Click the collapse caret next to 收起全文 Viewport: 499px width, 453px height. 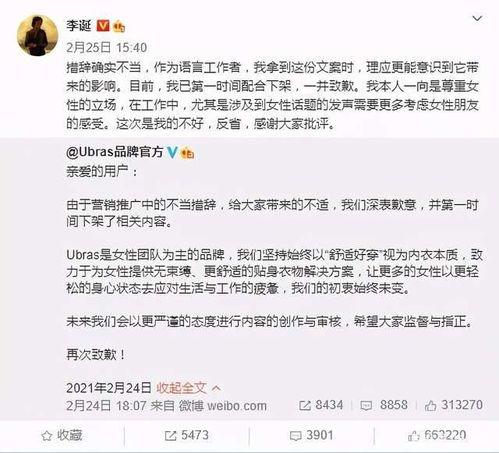[x=216, y=388]
